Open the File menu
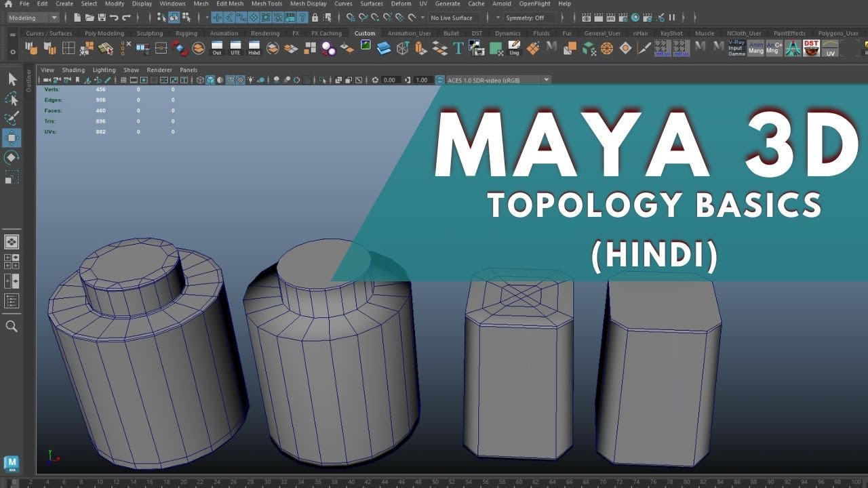868x488 pixels. coord(24,3)
